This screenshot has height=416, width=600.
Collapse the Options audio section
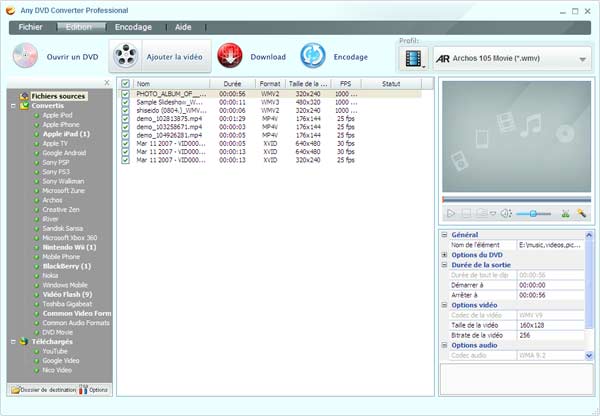[444, 345]
